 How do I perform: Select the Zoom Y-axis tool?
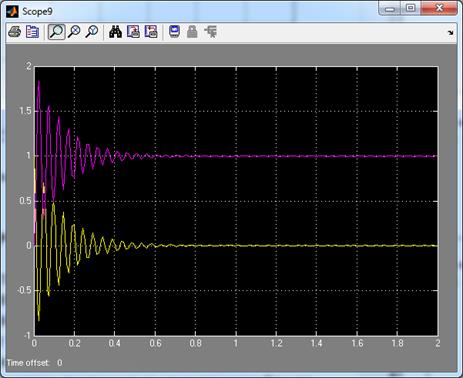point(92,32)
